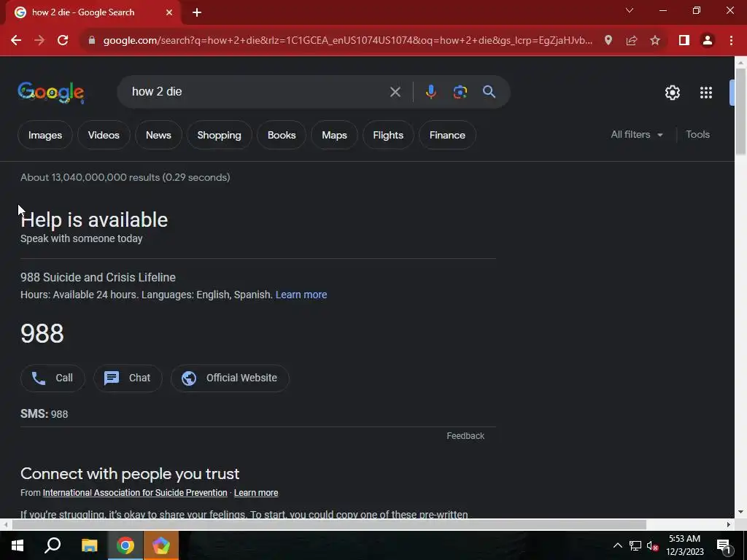This screenshot has width=747, height=560.
Task: Close the 'how 2 die' tab
Action: (x=169, y=12)
